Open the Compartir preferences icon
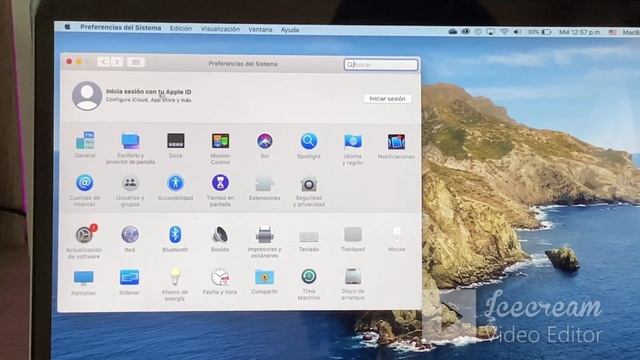 click(264, 277)
